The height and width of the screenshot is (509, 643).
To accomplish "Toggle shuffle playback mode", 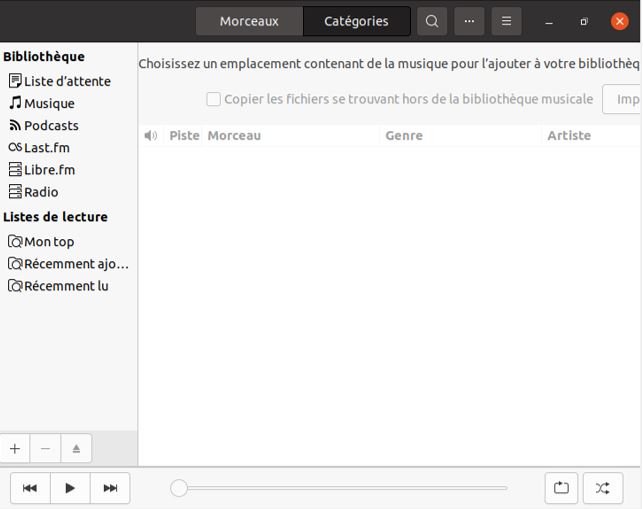I will tap(602, 488).
